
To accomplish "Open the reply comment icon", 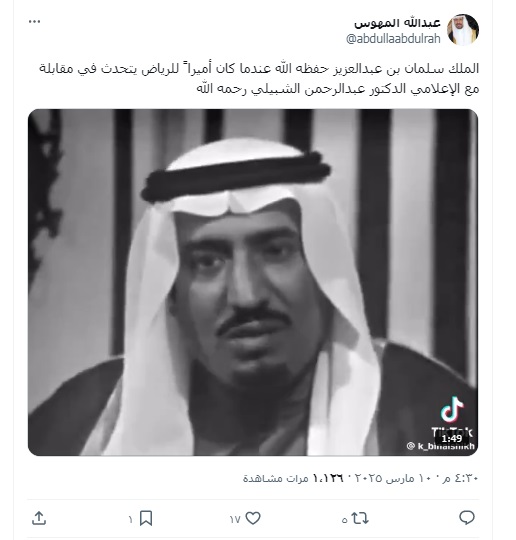I will (467, 518).
